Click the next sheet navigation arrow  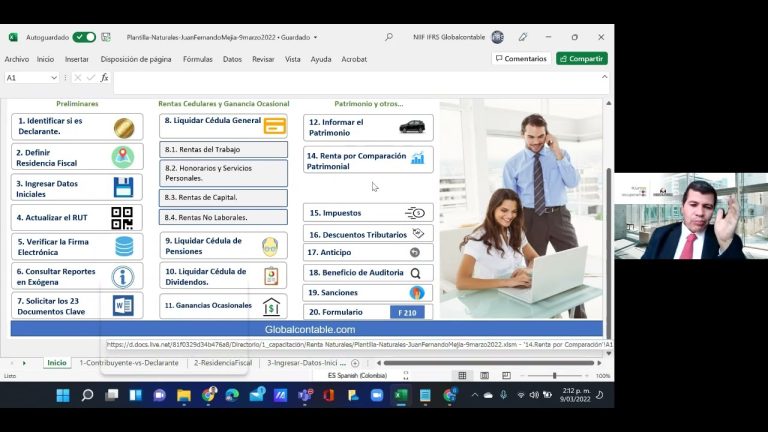click(x=24, y=363)
